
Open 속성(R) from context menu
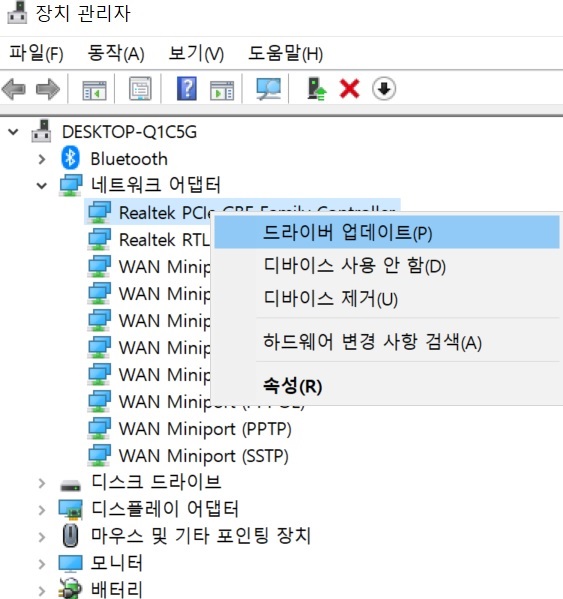click(387, 385)
